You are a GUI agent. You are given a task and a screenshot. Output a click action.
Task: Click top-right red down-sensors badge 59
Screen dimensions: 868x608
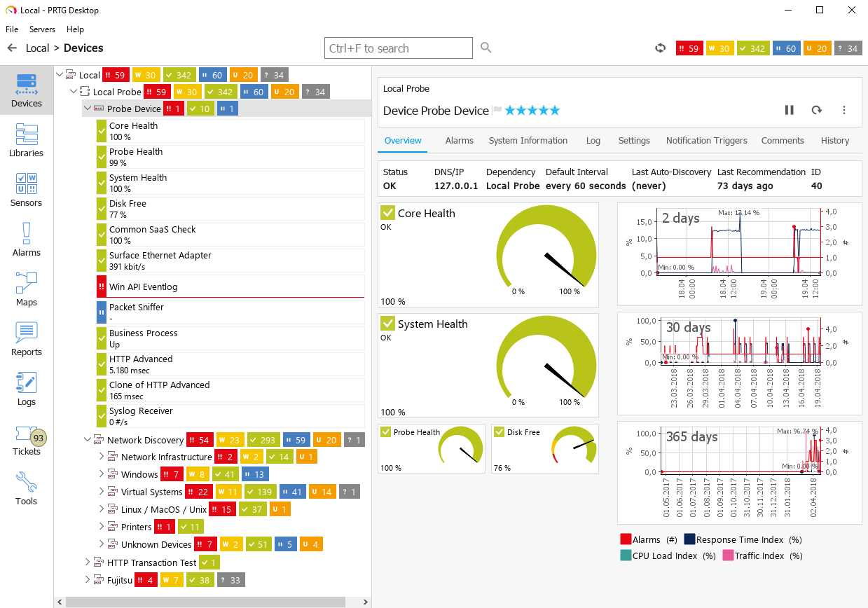(x=689, y=48)
